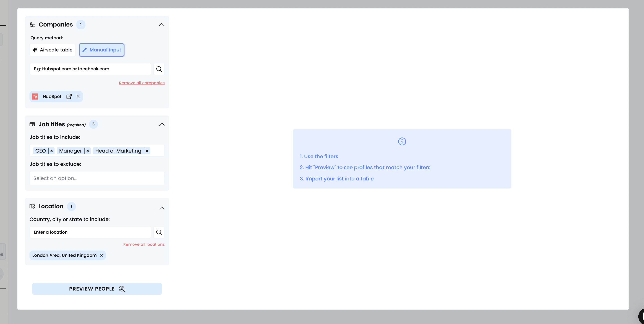
Task: Remove Head of Marketing tag
Action: (x=147, y=151)
